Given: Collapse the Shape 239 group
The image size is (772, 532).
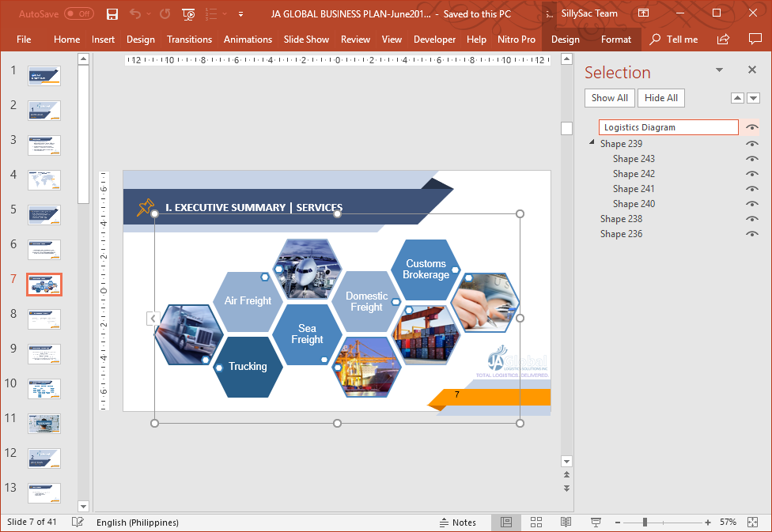Looking at the screenshot, I should click(592, 143).
